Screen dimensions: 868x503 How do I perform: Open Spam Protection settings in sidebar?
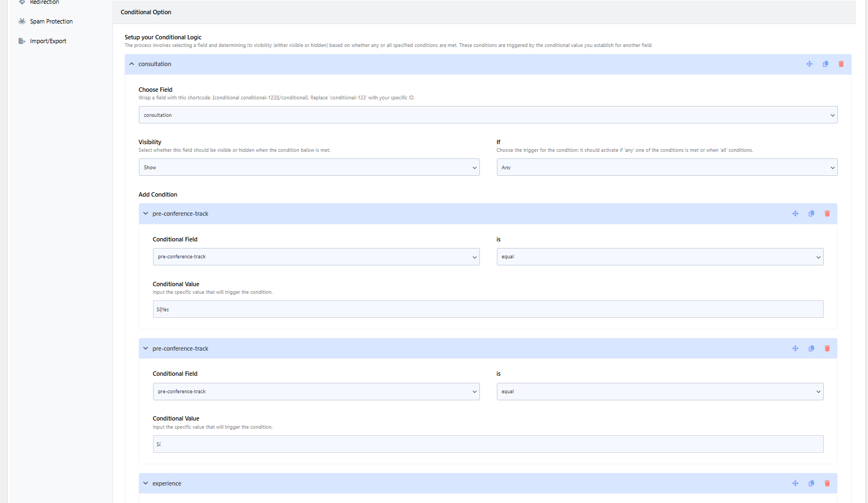pos(51,21)
